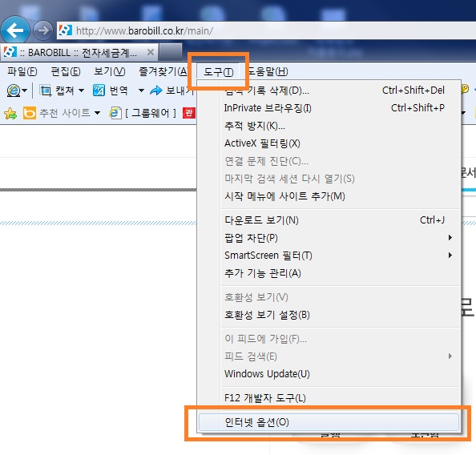Toggle ActiveX 필터링(X) option
Viewport: 476px width, 455px height.
(337, 143)
